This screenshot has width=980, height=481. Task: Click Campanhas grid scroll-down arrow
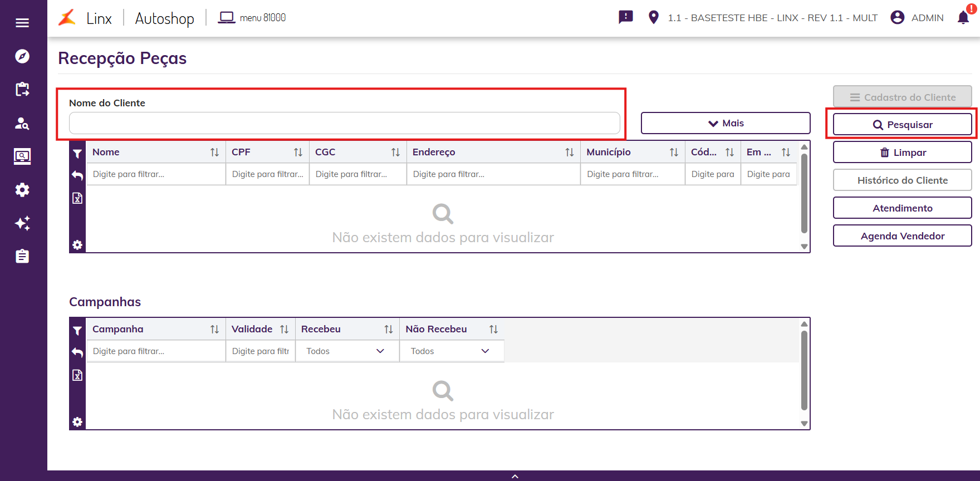pyautogui.click(x=804, y=423)
